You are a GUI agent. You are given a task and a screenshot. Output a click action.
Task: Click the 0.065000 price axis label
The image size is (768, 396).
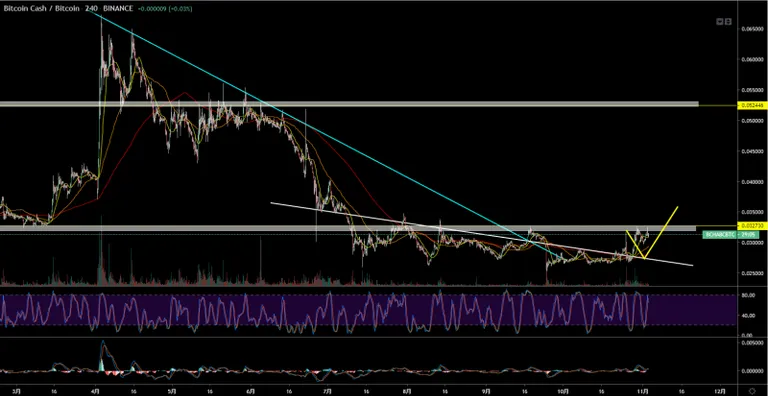(x=752, y=29)
